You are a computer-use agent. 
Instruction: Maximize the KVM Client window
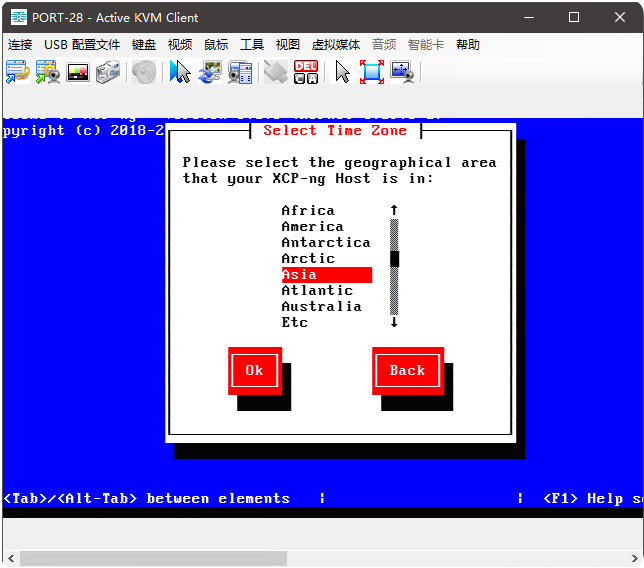[574, 17]
